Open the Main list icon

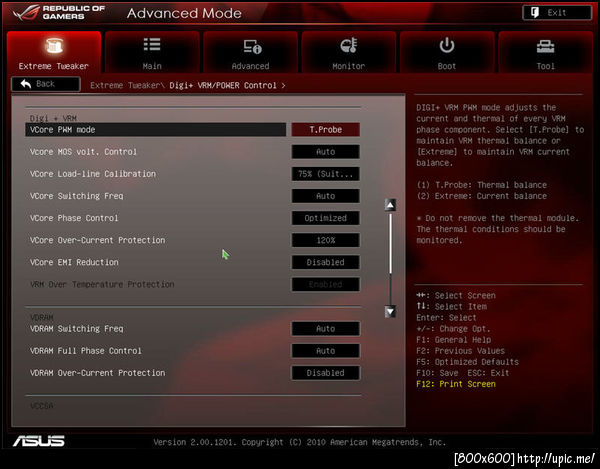(x=152, y=44)
